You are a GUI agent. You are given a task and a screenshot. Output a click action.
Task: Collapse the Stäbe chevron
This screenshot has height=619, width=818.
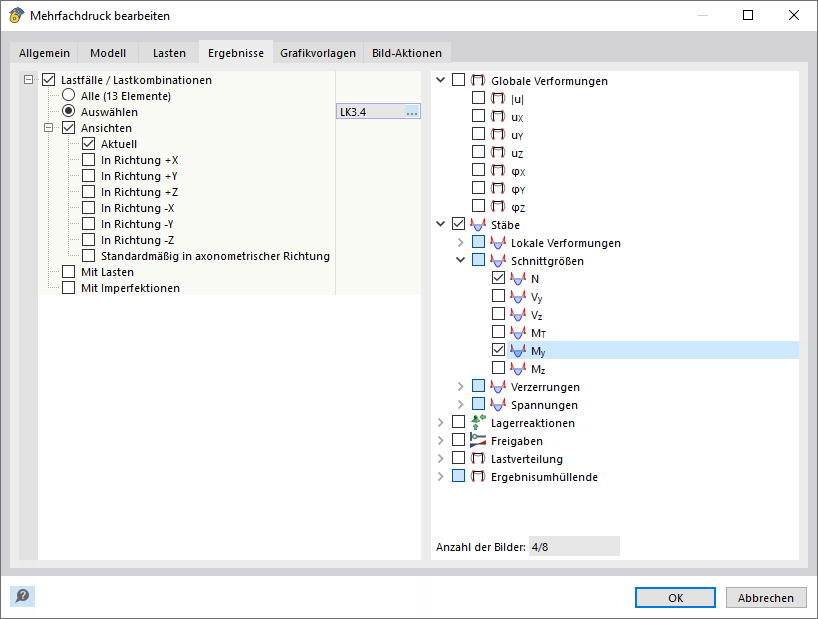point(441,224)
